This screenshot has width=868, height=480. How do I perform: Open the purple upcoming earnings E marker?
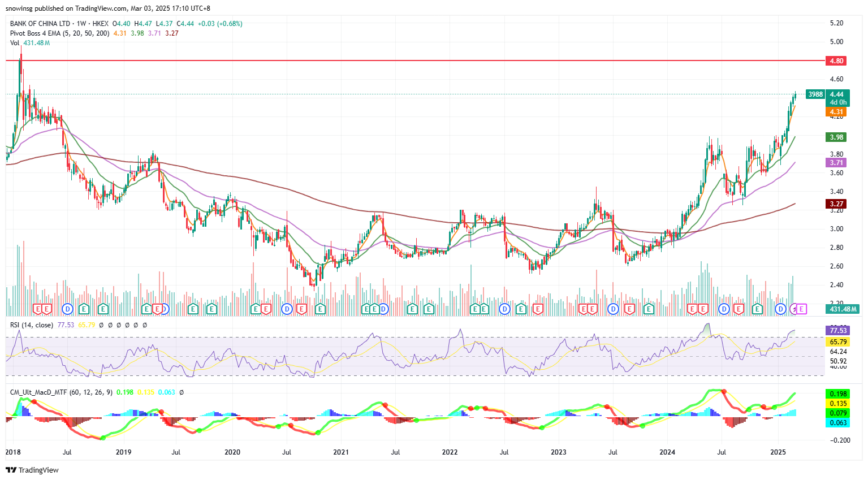pos(802,309)
